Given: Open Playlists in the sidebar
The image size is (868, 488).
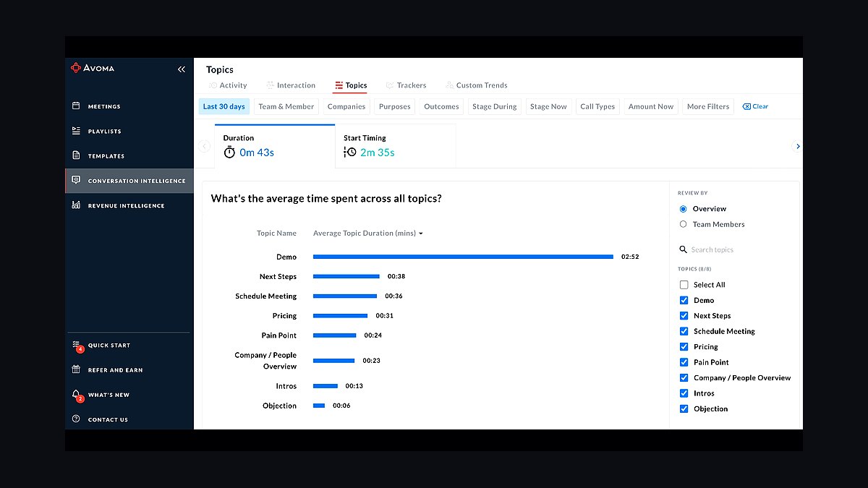Looking at the screenshot, I should (129, 131).
